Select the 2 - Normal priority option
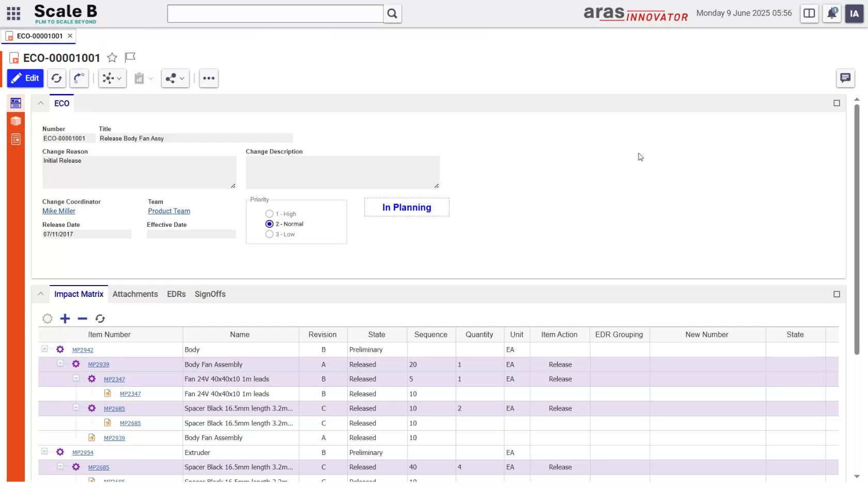The height and width of the screenshot is (488, 868). coord(269,224)
